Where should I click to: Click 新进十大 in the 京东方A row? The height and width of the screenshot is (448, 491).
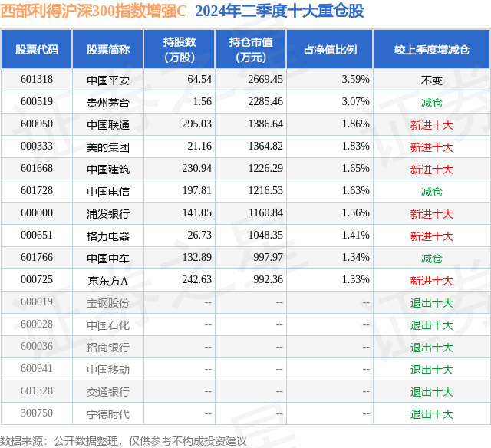[432, 281]
